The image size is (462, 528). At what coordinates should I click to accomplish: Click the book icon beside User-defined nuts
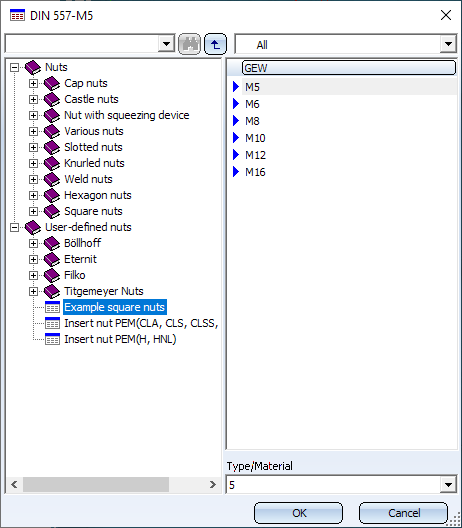point(33,227)
